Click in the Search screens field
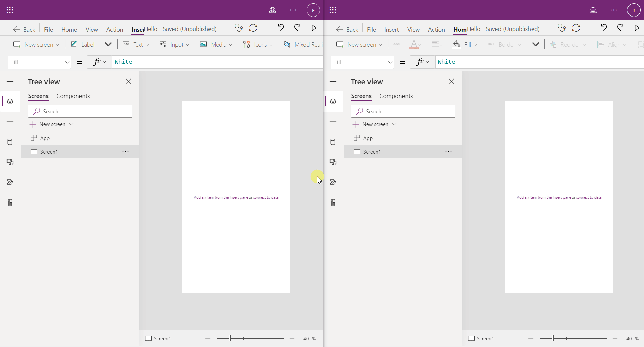The width and height of the screenshot is (644, 347). [80, 111]
